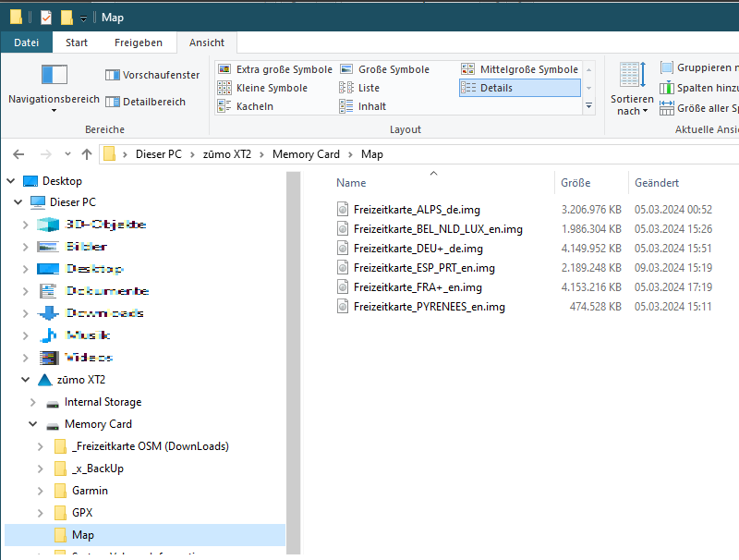The height and width of the screenshot is (560, 739).
Task: Click Spalten hinzufügen button
Action: tap(699, 88)
